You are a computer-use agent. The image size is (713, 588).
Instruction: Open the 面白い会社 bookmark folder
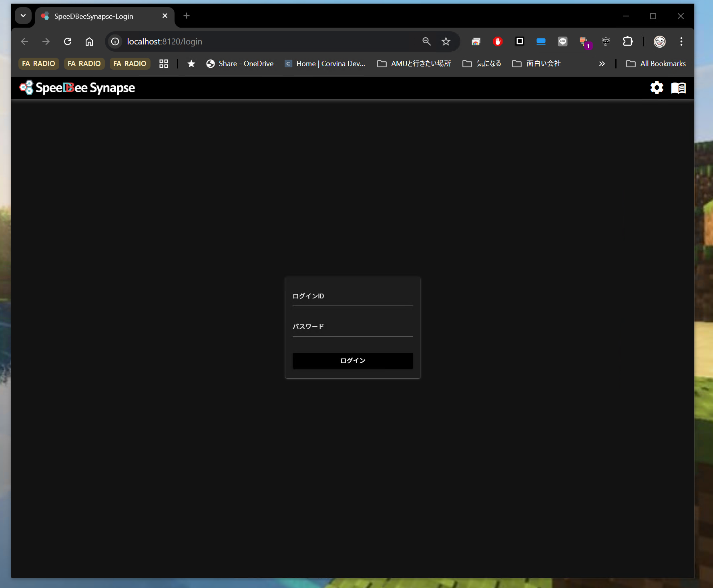point(537,64)
